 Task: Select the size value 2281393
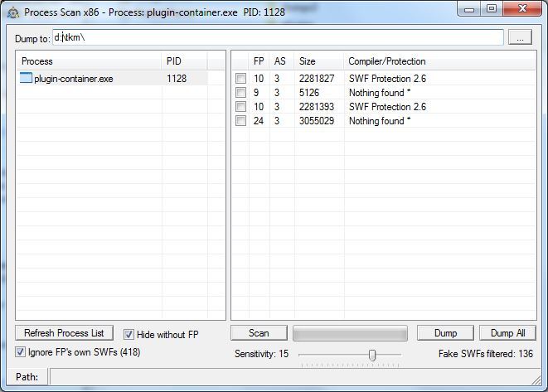(x=317, y=107)
